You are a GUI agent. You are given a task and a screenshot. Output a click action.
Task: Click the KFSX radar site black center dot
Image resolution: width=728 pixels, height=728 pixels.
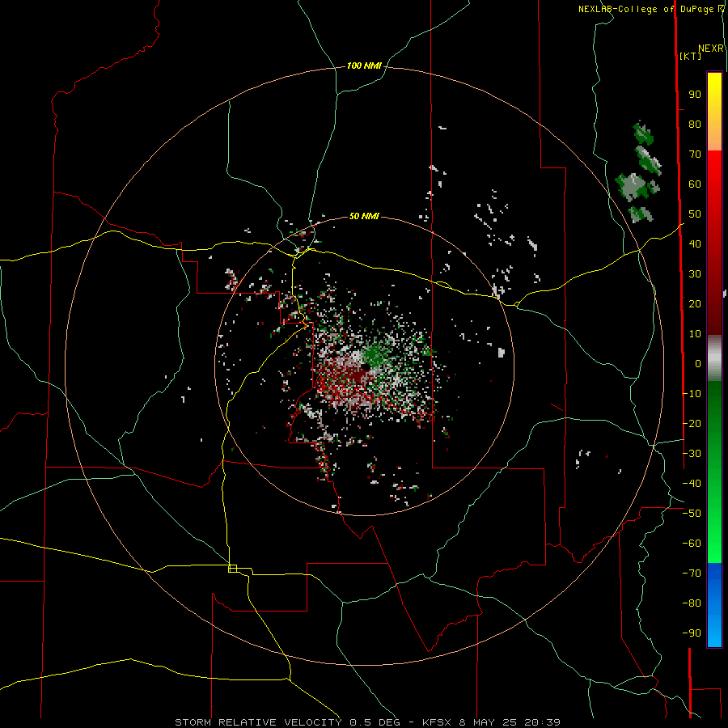[x=366, y=366]
